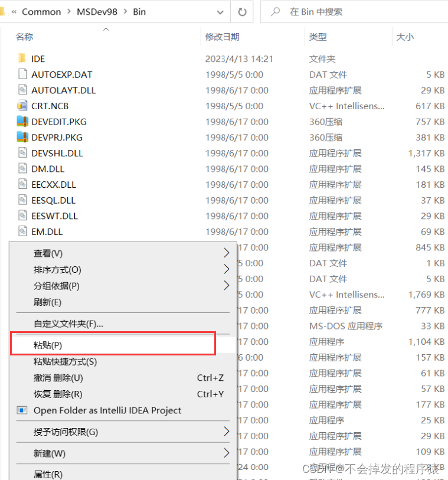Image resolution: width=448 pixels, height=480 pixels.
Task: Click the IntelliJ IDEA icon in context menu
Action: pyautogui.click(x=22, y=410)
